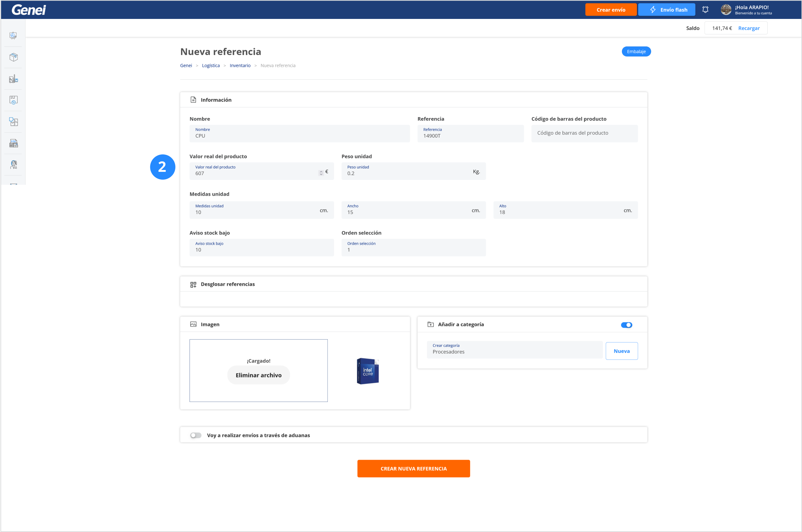This screenshot has height=532, width=802.
Task: Open the forklift logistics sidebar icon
Action: pos(13,79)
